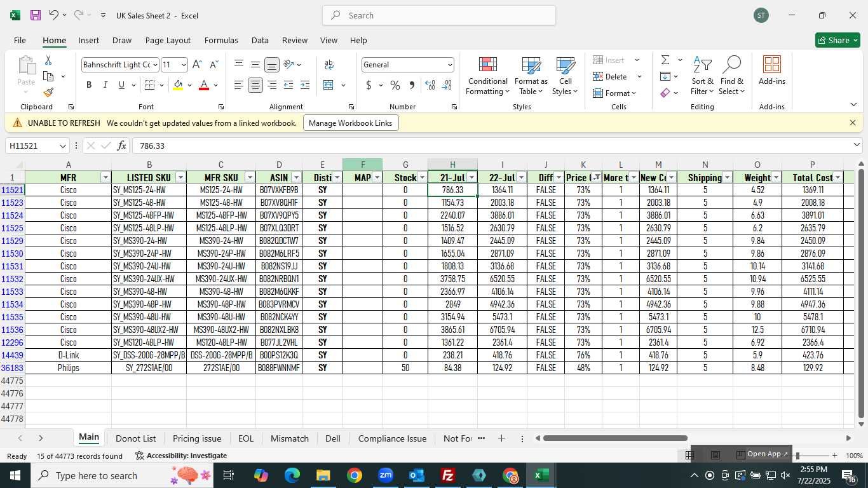Open the Add-ins button
Image resolution: width=868 pixels, height=488 pixels.
click(771, 71)
